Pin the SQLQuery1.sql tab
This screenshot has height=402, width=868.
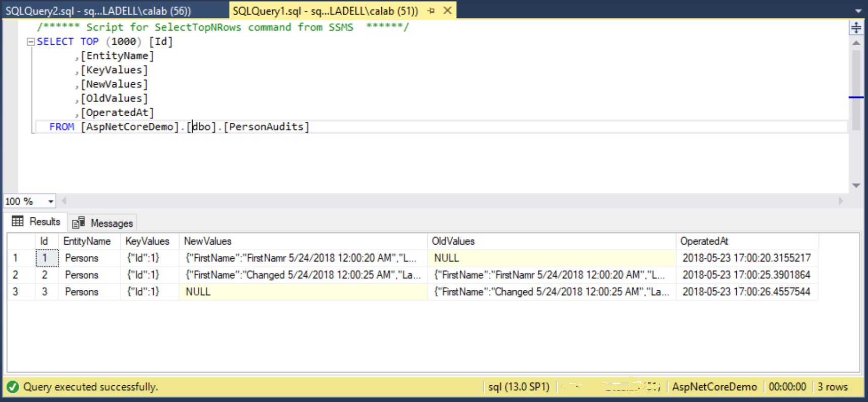[431, 11]
